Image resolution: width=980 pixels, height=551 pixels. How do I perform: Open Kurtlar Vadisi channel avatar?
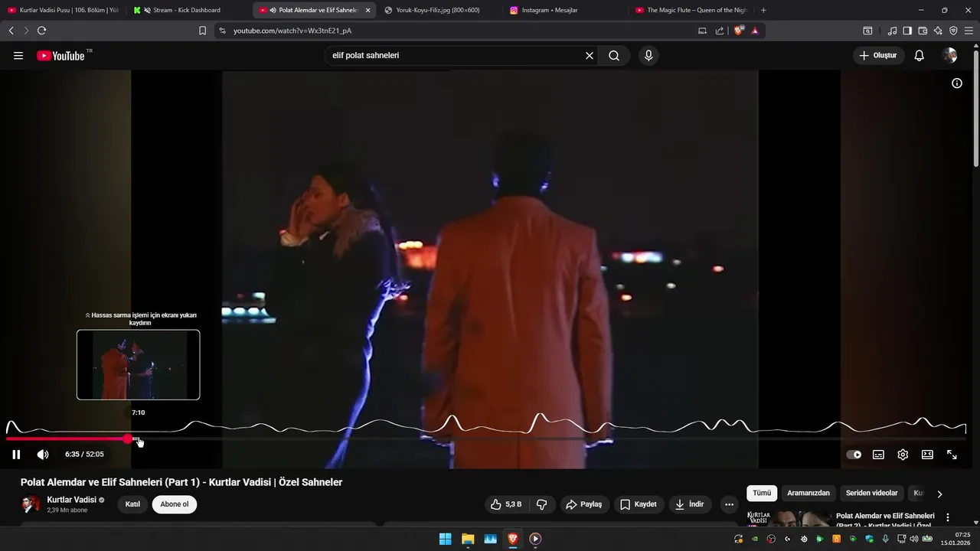(31, 504)
